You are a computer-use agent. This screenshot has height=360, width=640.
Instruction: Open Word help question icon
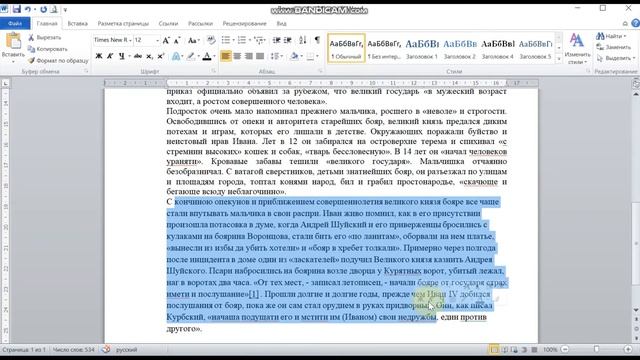click(x=635, y=24)
